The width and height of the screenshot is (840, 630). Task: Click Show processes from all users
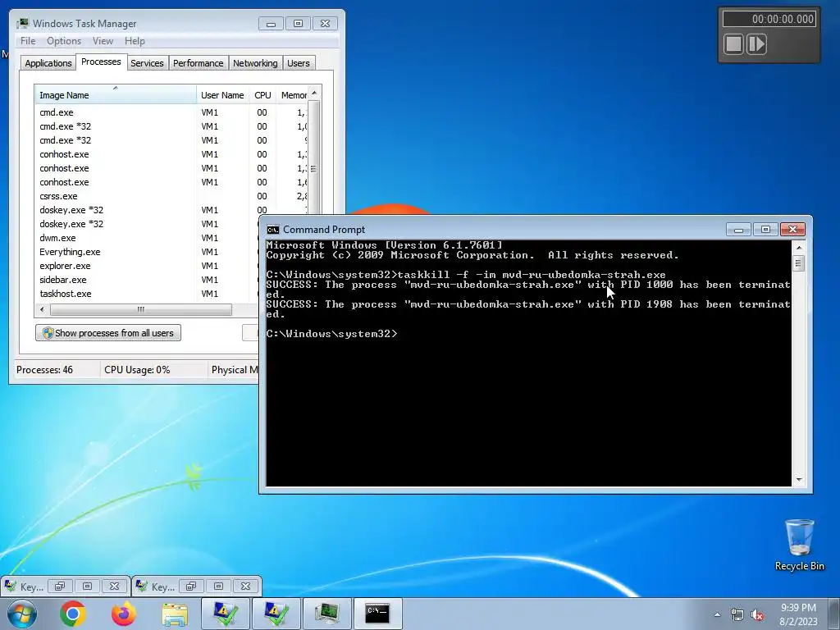click(x=108, y=333)
